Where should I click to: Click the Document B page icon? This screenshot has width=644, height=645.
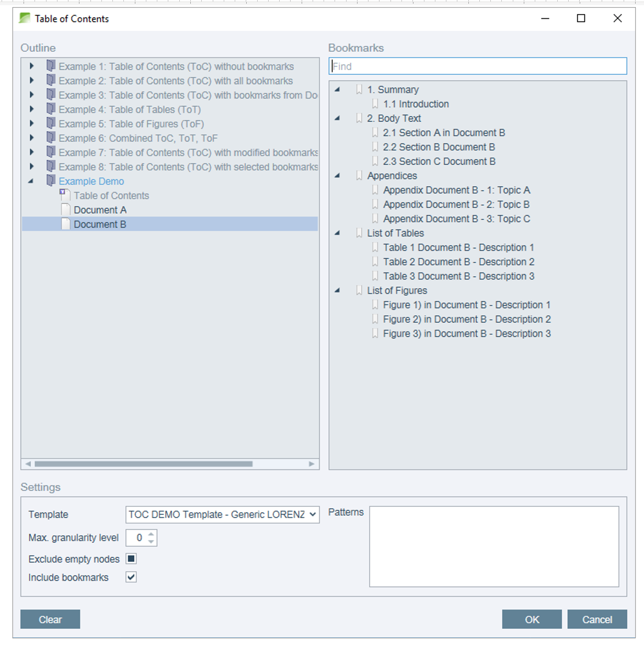(x=65, y=224)
